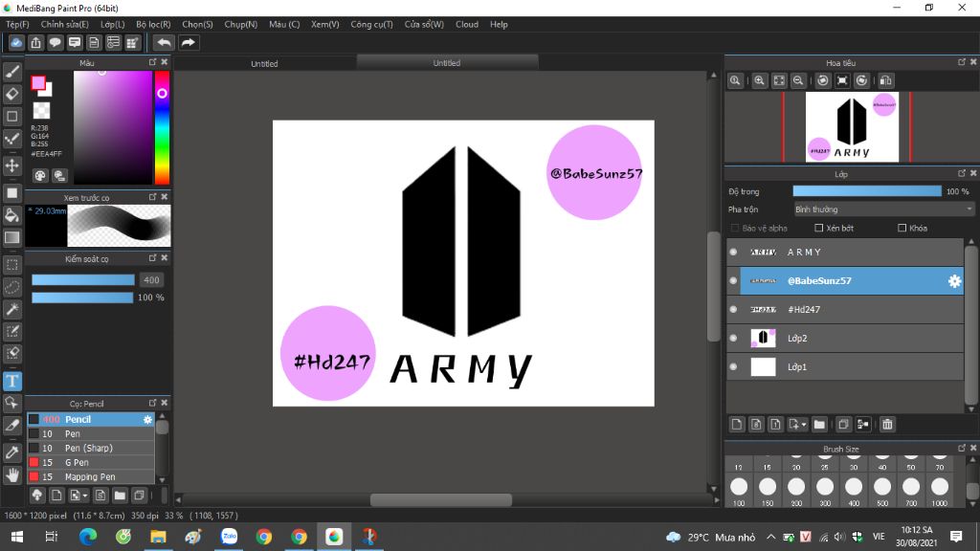This screenshot has width=980, height=551.
Task: Open the Bộ lọc(R) menu
Action: 153,24
